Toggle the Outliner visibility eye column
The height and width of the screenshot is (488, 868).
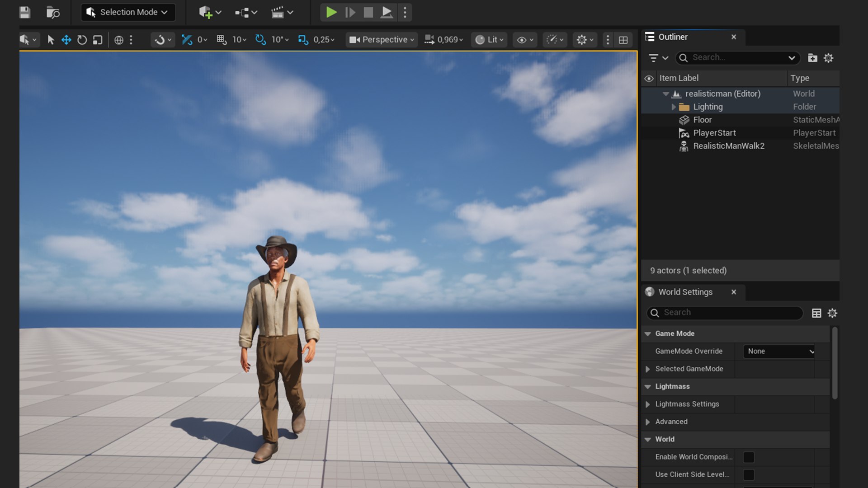(x=649, y=78)
